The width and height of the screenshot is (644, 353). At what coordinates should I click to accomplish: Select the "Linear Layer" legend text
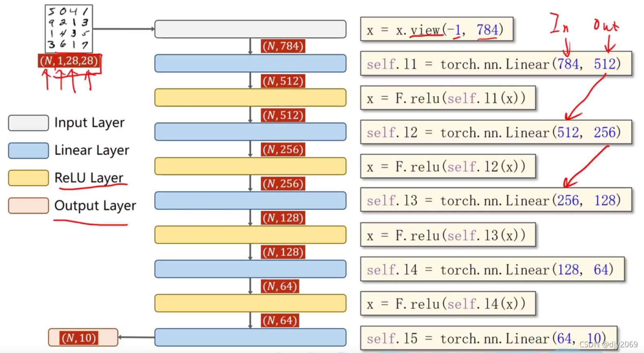tap(92, 150)
